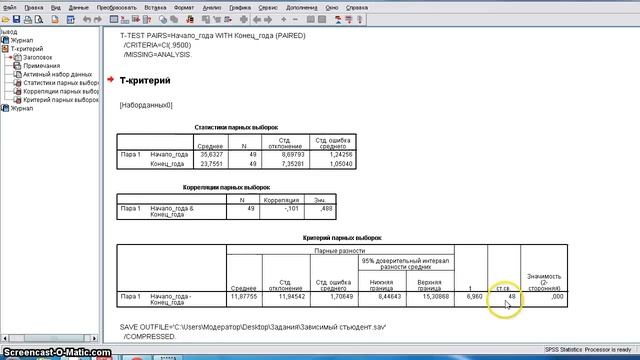The image size is (640, 360).
Task: Open the Recall recent dialogs icon
Action: point(71,20)
